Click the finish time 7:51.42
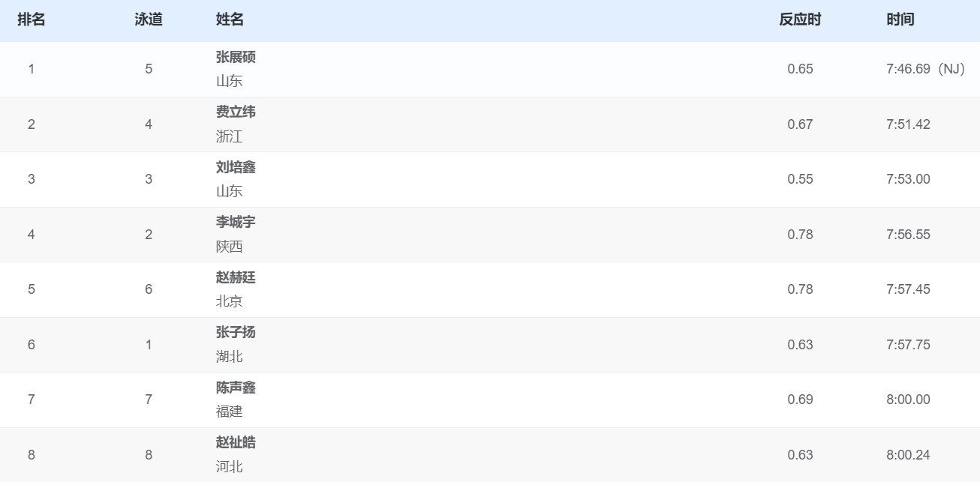Image resolution: width=980 pixels, height=488 pixels. 908,124
